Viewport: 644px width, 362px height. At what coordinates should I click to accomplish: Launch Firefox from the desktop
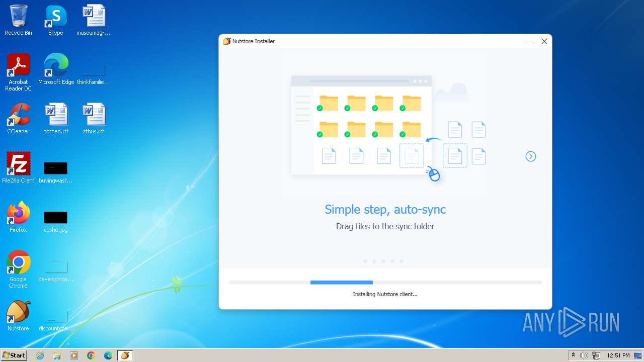(18, 217)
